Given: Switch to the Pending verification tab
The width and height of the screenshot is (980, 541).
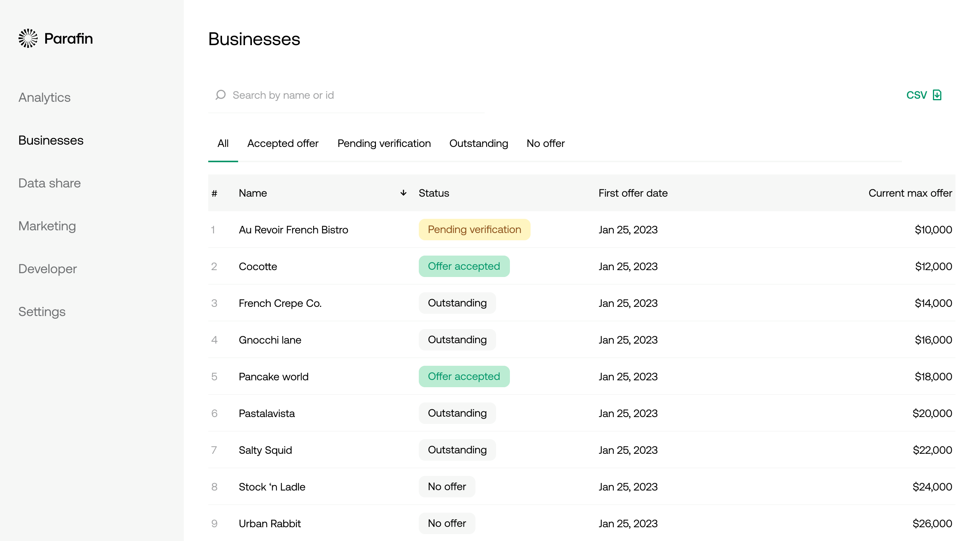Looking at the screenshot, I should pos(384,143).
